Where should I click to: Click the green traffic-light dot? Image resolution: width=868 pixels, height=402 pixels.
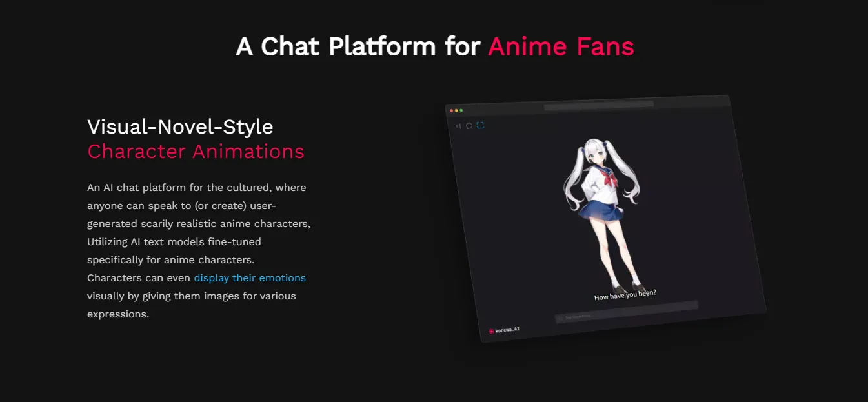pos(461,110)
